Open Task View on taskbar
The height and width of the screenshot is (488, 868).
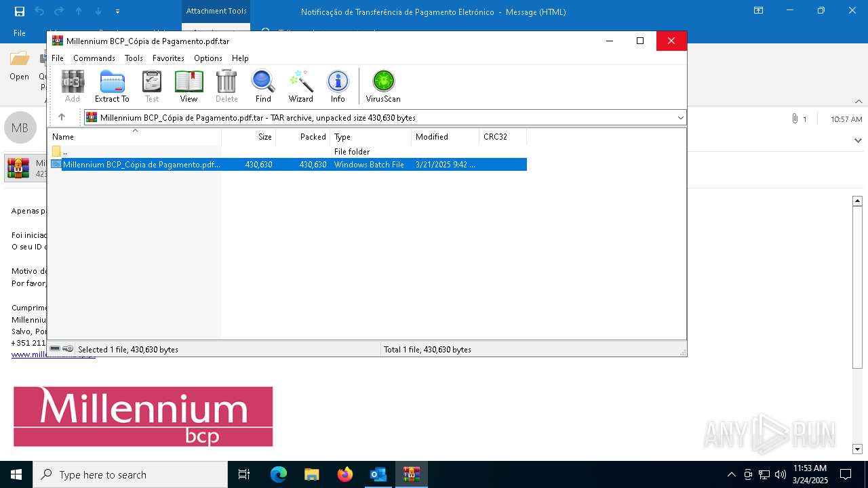click(x=244, y=474)
